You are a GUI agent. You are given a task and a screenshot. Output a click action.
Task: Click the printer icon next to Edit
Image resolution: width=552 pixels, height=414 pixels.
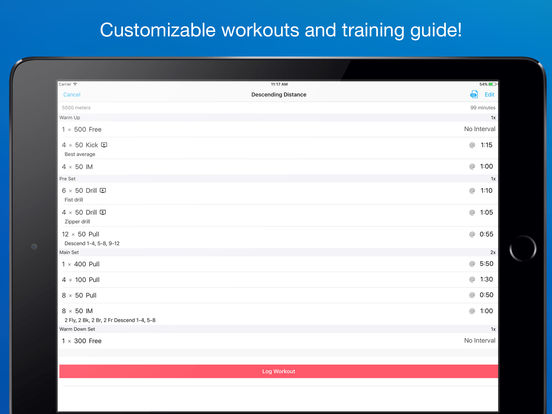tap(474, 94)
